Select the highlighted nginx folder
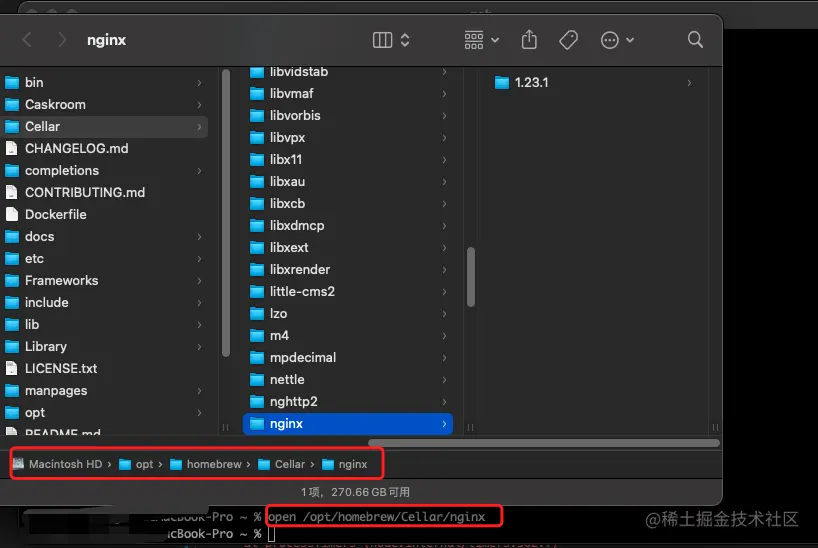Image resolution: width=818 pixels, height=548 pixels. (x=348, y=423)
